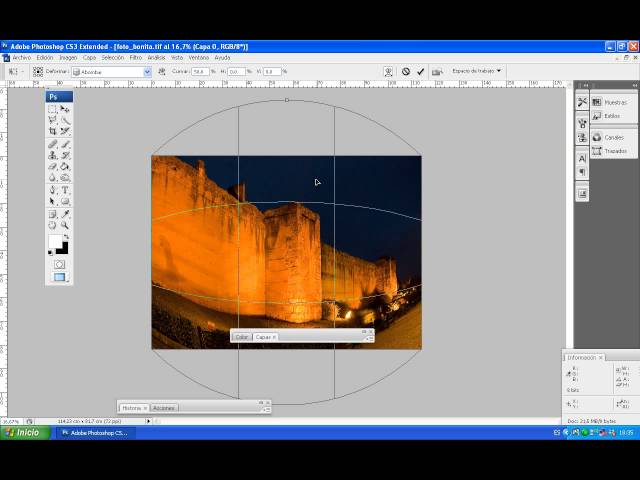Select the Crop tool
The height and width of the screenshot is (480, 640).
pyautogui.click(x=53, y=131)
